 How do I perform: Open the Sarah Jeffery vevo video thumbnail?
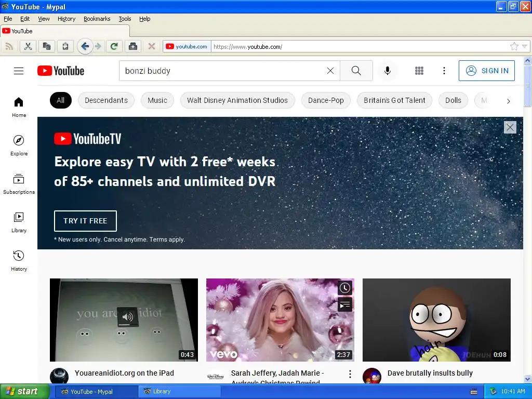[280, 320]
